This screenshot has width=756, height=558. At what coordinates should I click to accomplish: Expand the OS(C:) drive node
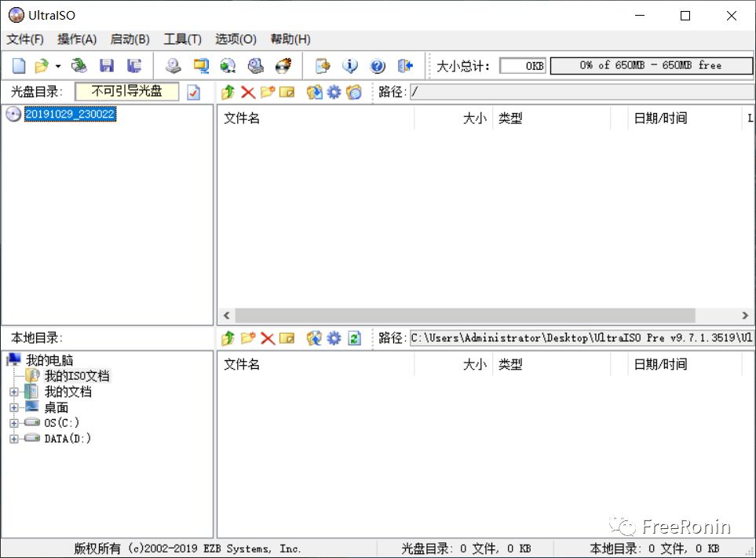(14, 423)
